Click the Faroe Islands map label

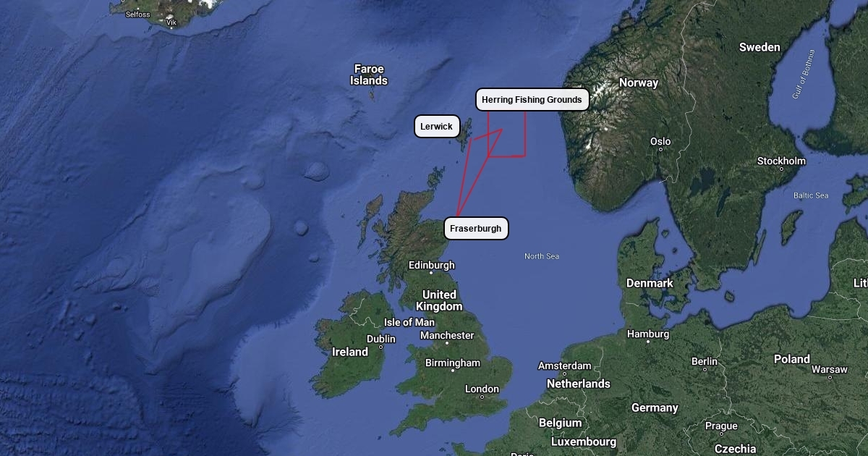[x=369, y=75]
